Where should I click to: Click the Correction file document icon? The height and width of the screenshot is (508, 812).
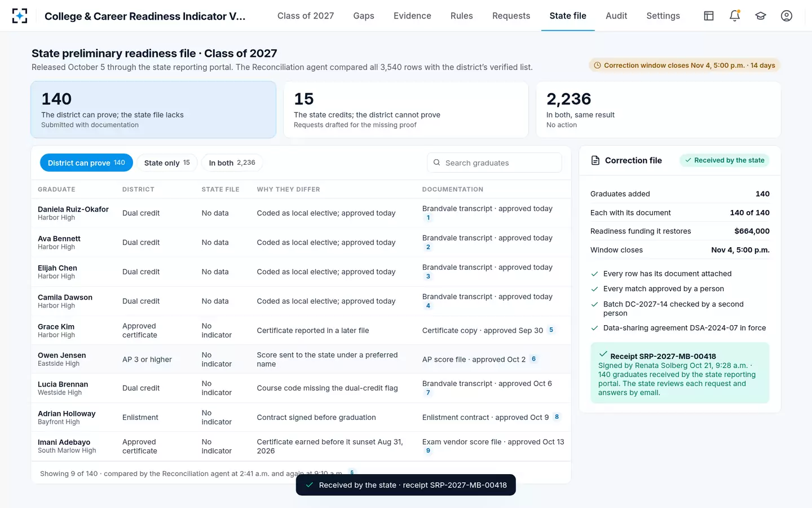[595, 160]
